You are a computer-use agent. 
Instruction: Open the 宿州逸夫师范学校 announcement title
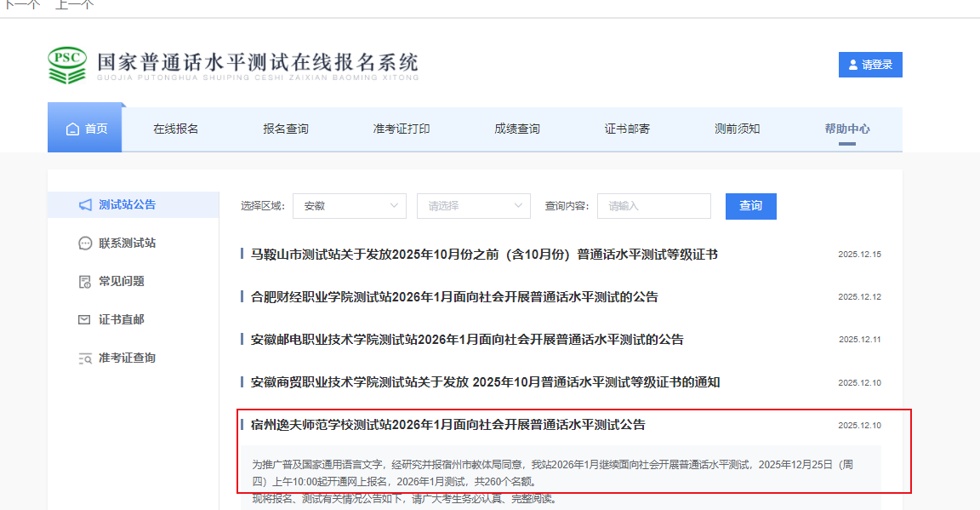click(x=447, y=425)
